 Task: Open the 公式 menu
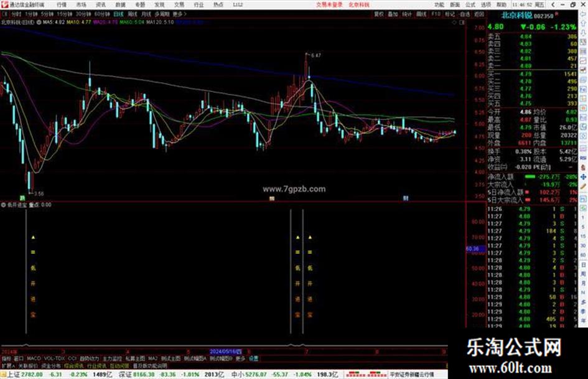click(x=470, y=5)
